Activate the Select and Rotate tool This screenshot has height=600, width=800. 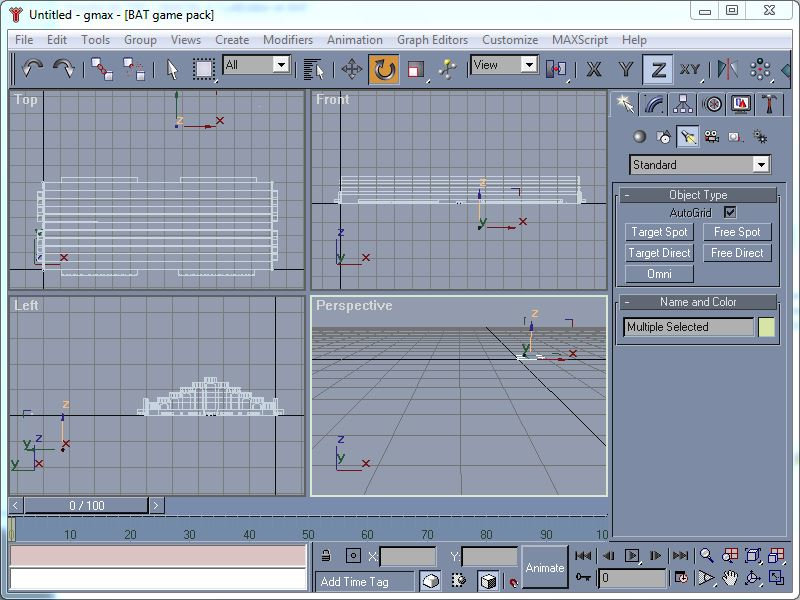[384, 69]
